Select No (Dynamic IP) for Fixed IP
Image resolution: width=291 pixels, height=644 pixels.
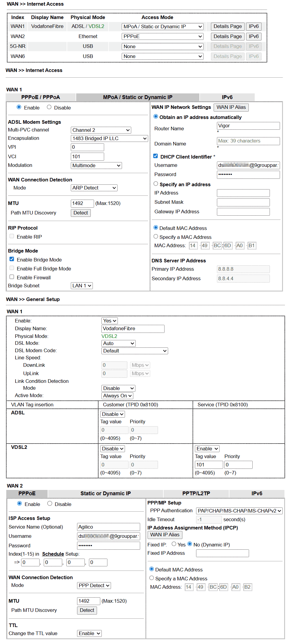coord(190,544)
